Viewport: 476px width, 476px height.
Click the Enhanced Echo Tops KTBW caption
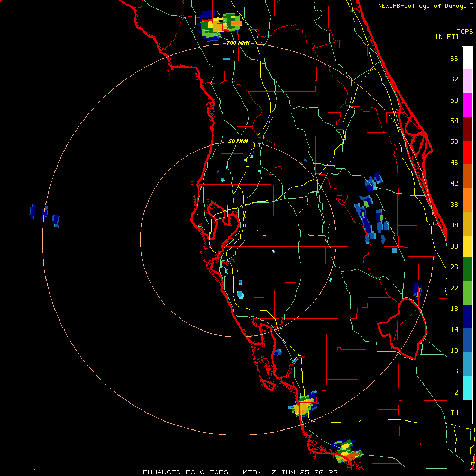[x=240, y=472]
